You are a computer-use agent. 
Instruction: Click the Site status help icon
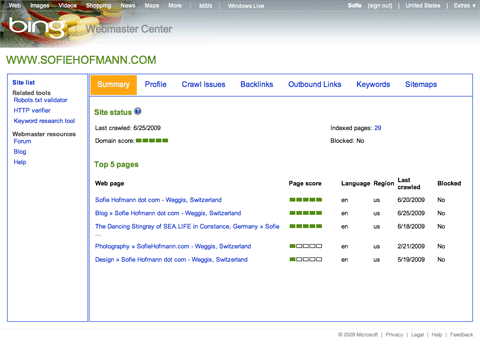tap(138, 111)
